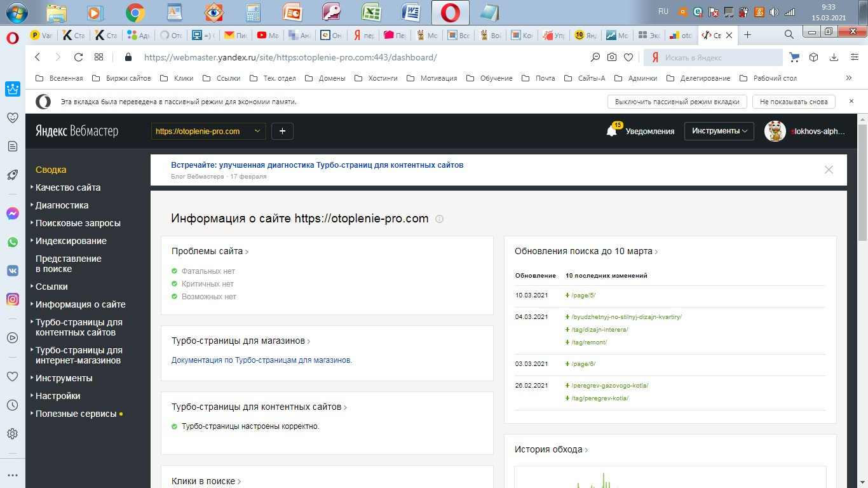The height and width of the screenshot is (488, 868).
Task: Open Документация по Турбо-страницам для магазинов link
Action: 262,360
